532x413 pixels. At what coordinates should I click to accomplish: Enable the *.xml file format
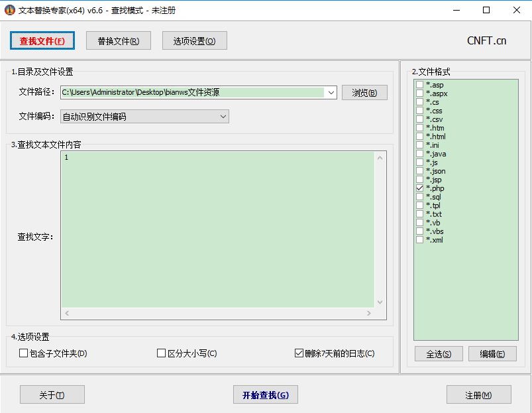(419, 239)
